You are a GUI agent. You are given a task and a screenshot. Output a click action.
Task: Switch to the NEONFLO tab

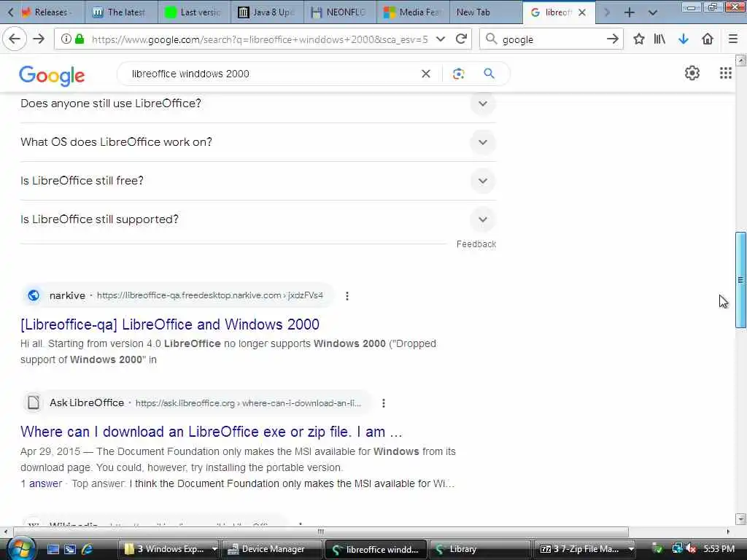click(x=340, y=12)
